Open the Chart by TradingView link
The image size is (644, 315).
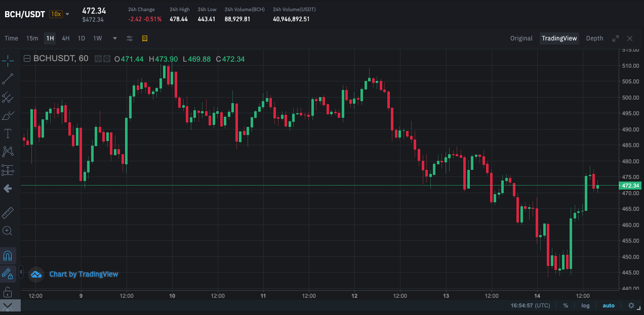[84, 274]
